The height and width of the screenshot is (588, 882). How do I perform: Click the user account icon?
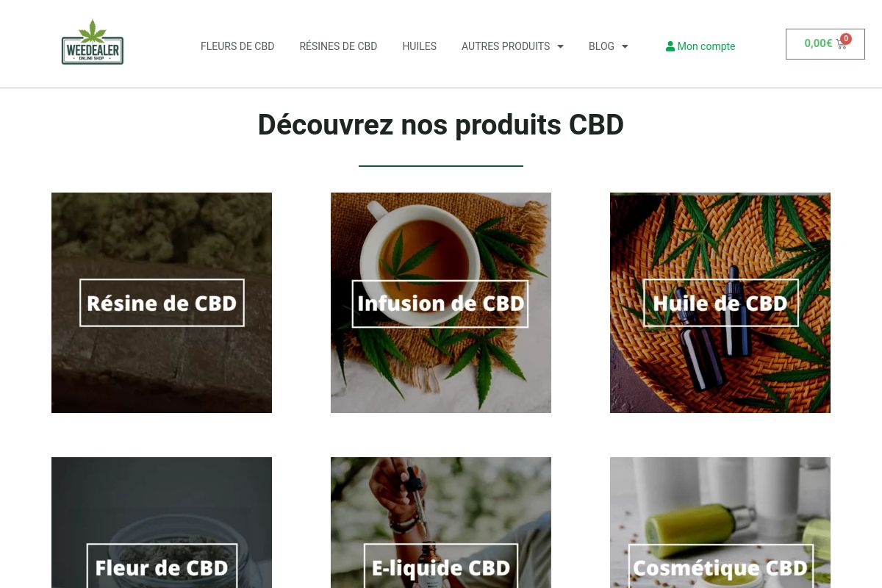(x=670, y=46)
